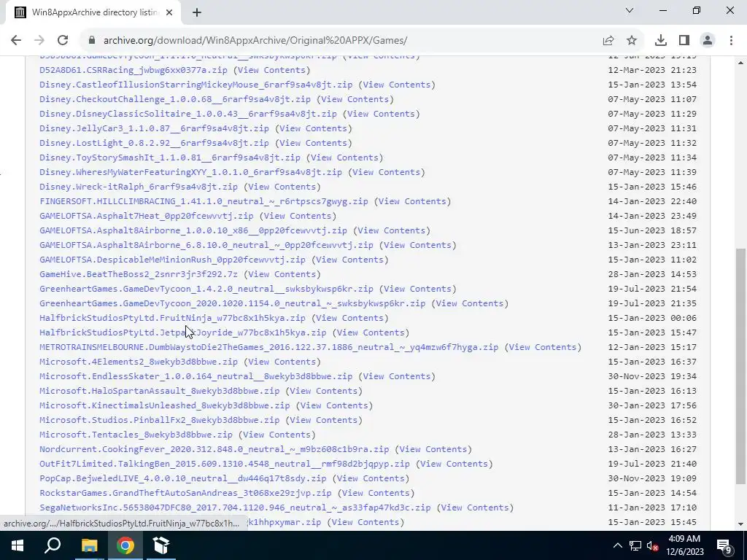Download GameHive.BeatTheBoss2 7z file
The width and height of the screenshot is (747, 560).
[138, 274]
